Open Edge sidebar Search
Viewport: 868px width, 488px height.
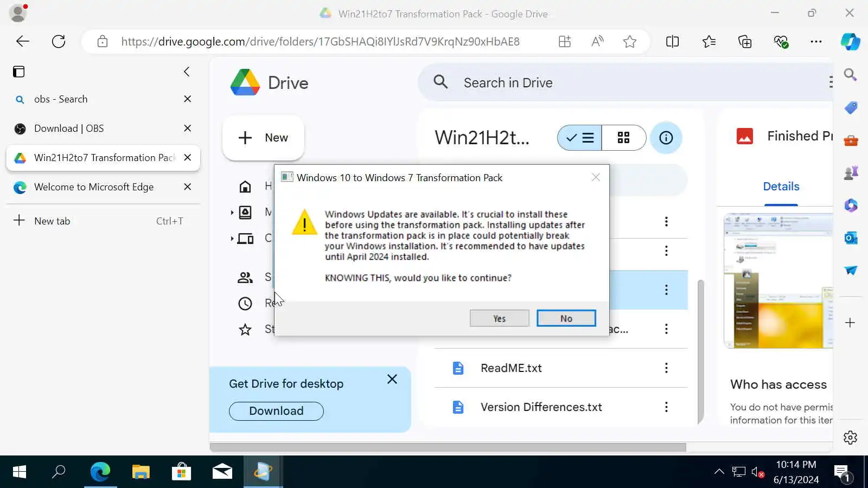[x=850, y=74]
